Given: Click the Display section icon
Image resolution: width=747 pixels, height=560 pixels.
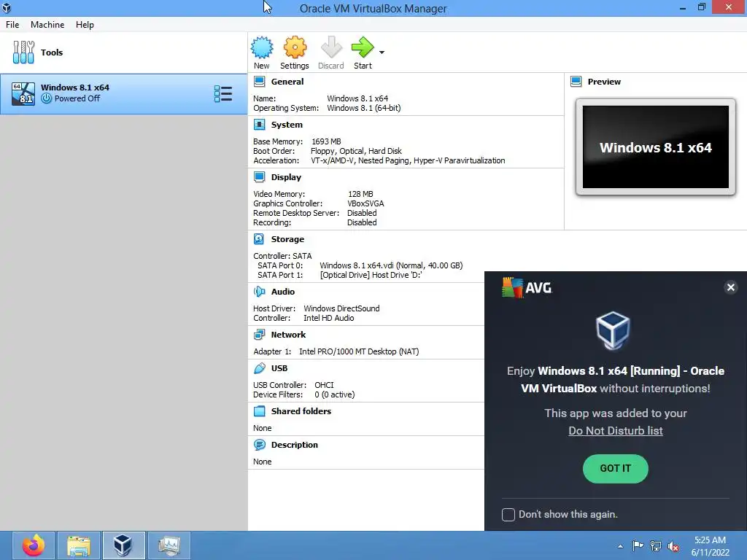Looking at the screenshot, I should (x=259, y=177).
